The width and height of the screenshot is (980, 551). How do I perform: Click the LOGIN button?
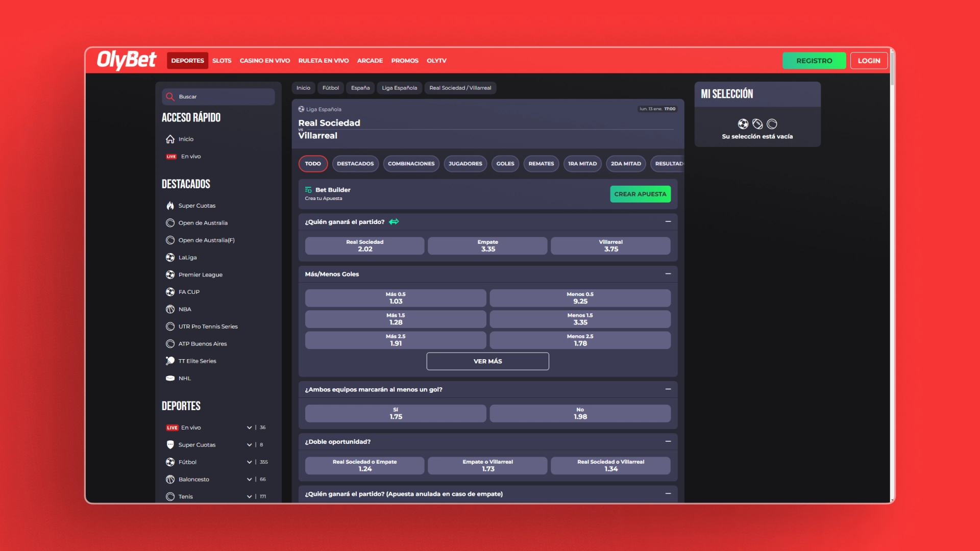point(869,61)
